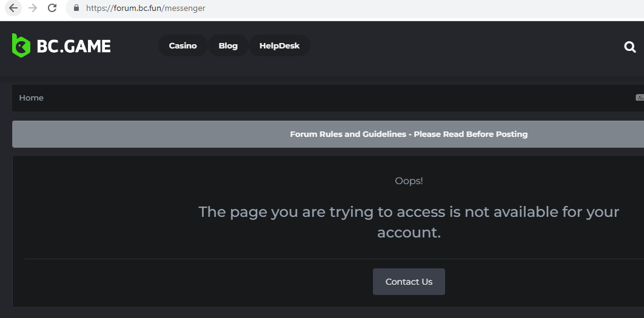Viewport: 644px width, 318px height.
Task: Click the browser back arrow
Action: click(x=13, y=8)
